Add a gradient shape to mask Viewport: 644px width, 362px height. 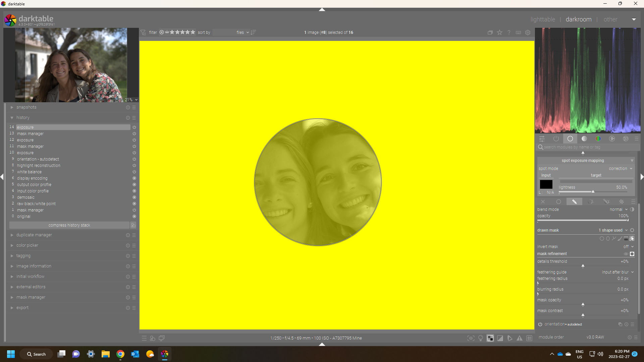pos(626,239)
